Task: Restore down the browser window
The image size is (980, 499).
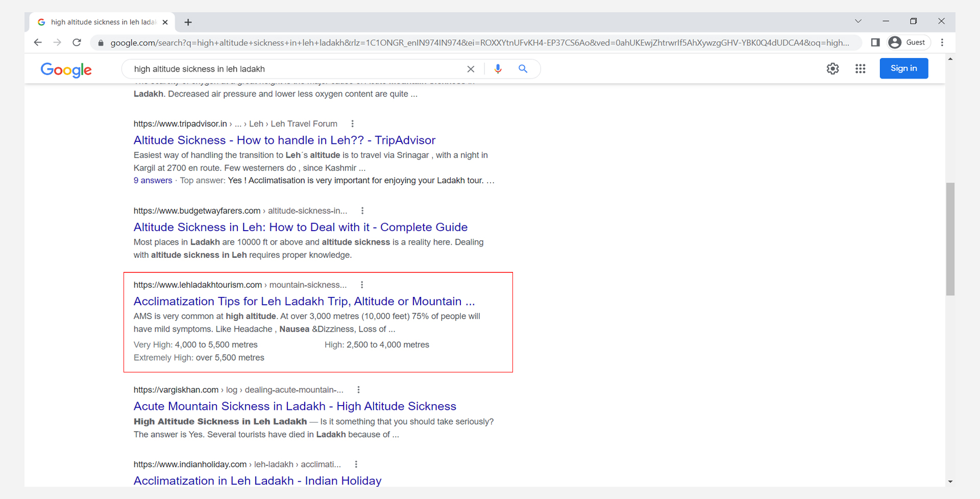Action: coord(913,21)
